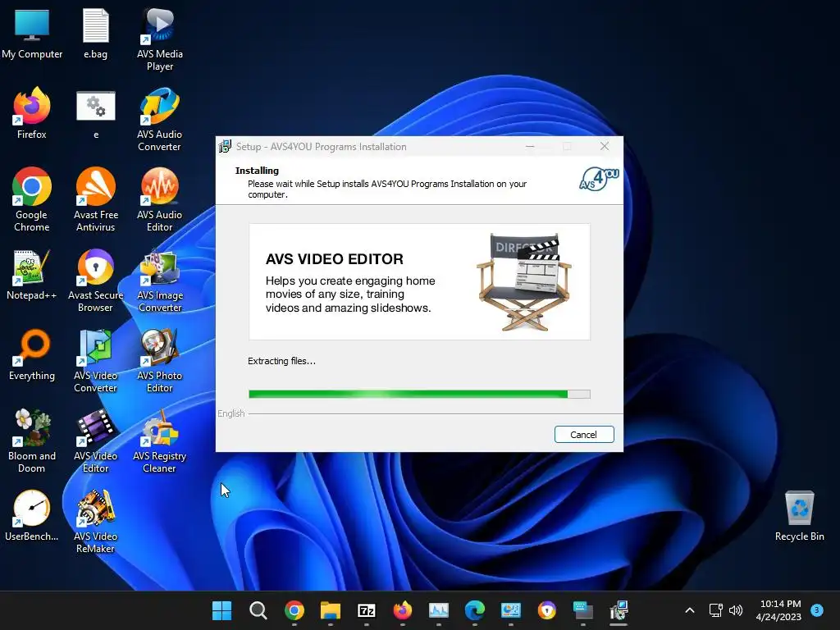Viewport: 840px width, 630px height.
Task: Open the UserBench... desktop shortcut
Action: (32, 515)
